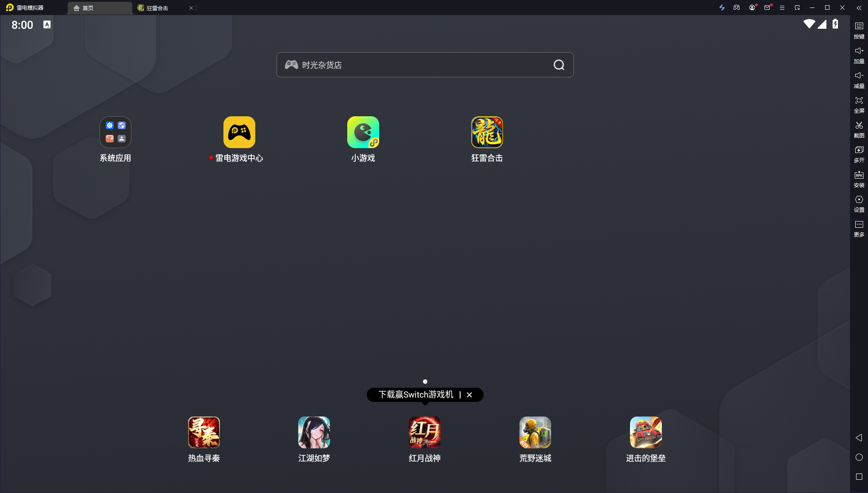Open 按键 keyboard mapping tool
The width and height of the screenshot is (868, 493).
click(859, 31)
